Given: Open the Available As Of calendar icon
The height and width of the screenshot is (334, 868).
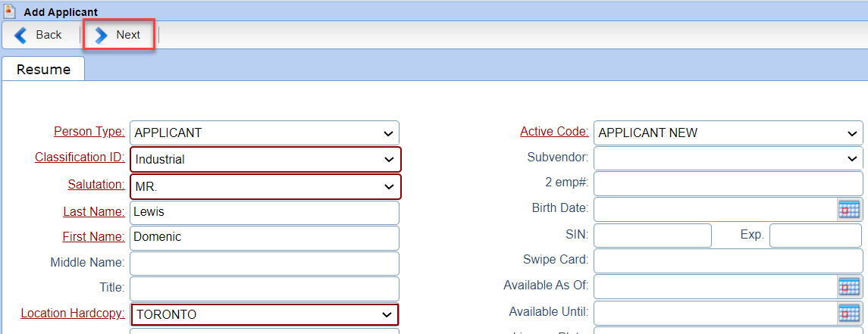Looking at the screenshot, I should tap(848, 286).
